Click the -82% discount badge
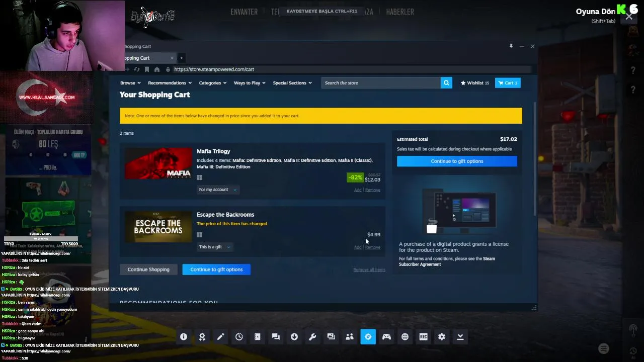644x362 pixels. [355, 177]
